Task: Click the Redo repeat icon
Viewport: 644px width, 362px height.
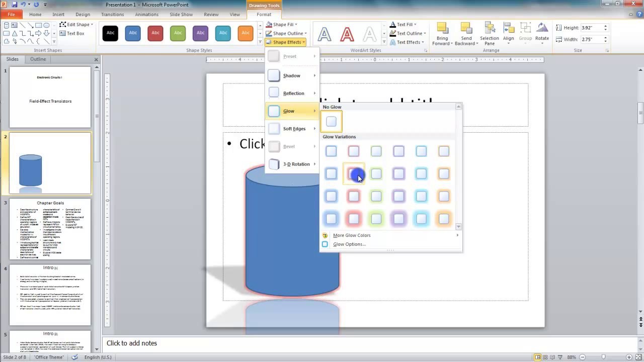Action: (36, 5)
